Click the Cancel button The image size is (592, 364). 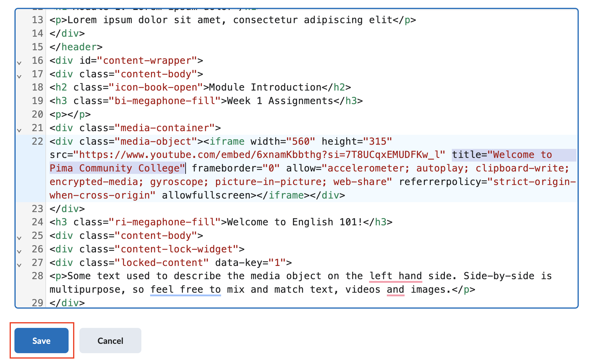click(110, 341)
